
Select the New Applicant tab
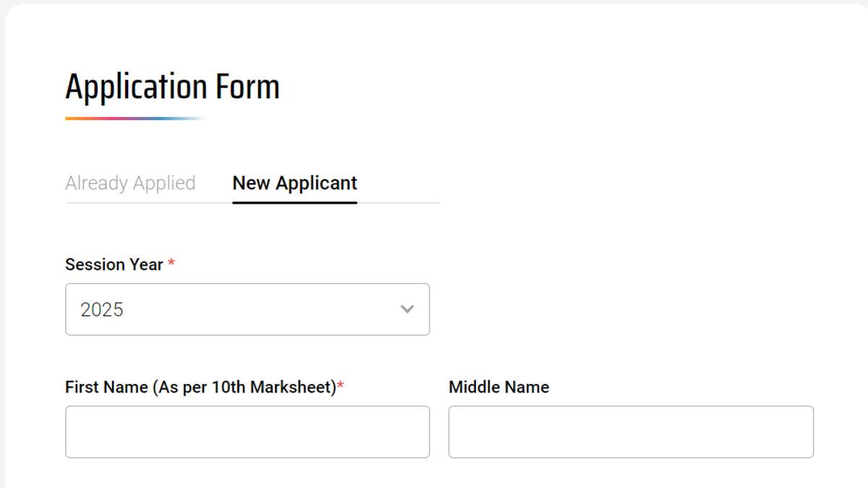tap(294, 183)
